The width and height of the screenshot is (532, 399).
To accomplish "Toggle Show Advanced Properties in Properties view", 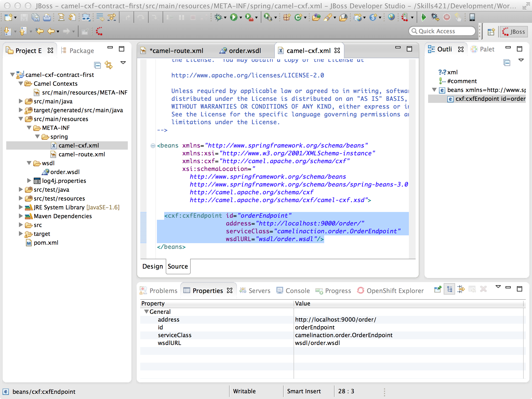I will [461, 289].
